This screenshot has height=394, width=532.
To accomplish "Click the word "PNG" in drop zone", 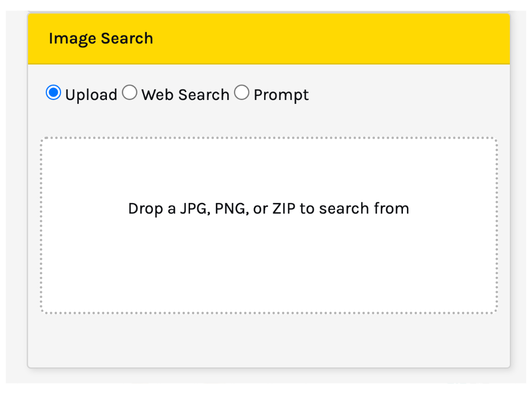I will point(231,208).
